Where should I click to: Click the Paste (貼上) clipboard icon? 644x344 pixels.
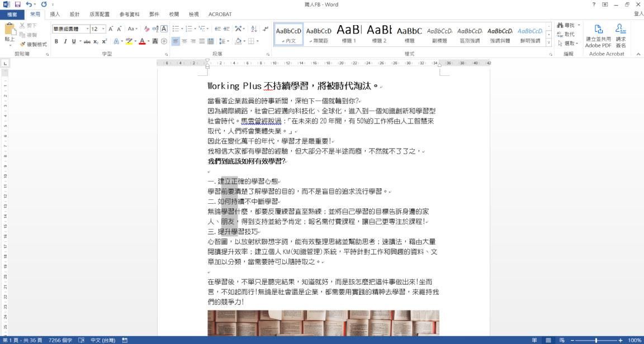click(10, 31)
